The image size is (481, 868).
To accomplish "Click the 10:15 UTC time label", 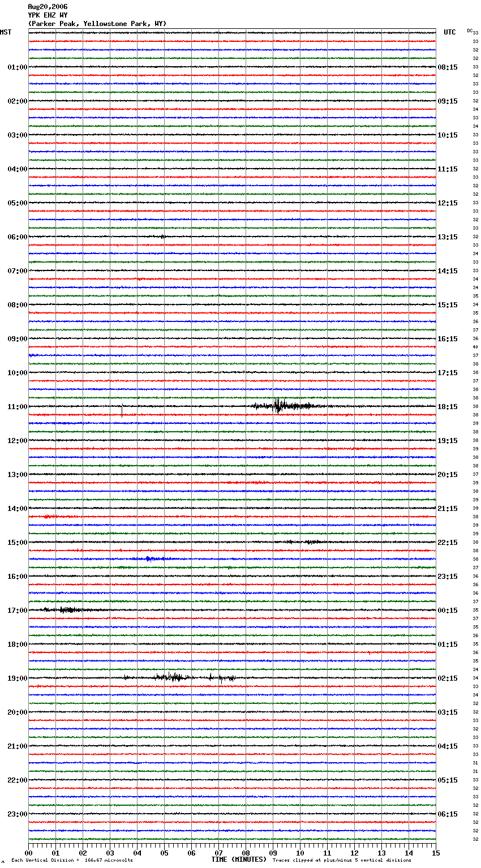I will (448, 135).
